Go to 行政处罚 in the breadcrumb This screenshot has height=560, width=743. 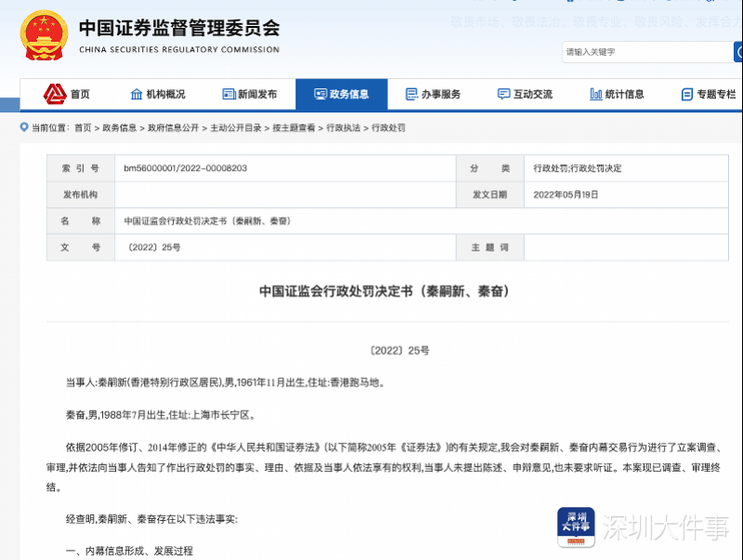click(388, 128)
